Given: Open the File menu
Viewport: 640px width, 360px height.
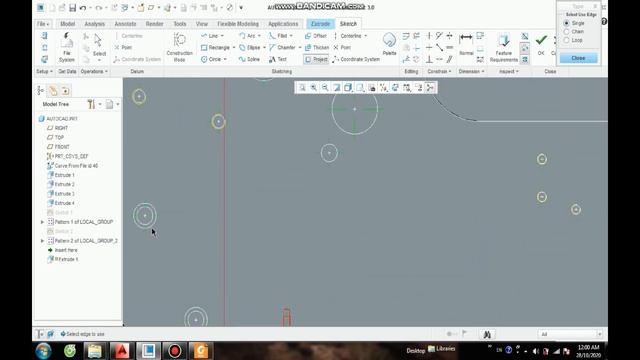Looking at the screenshot, I should 43,24.
